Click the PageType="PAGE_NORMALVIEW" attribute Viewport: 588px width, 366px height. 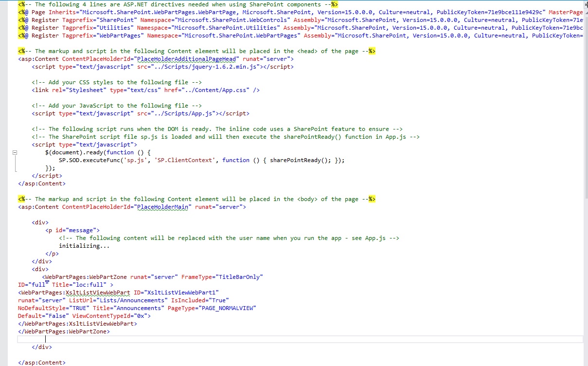212,308
